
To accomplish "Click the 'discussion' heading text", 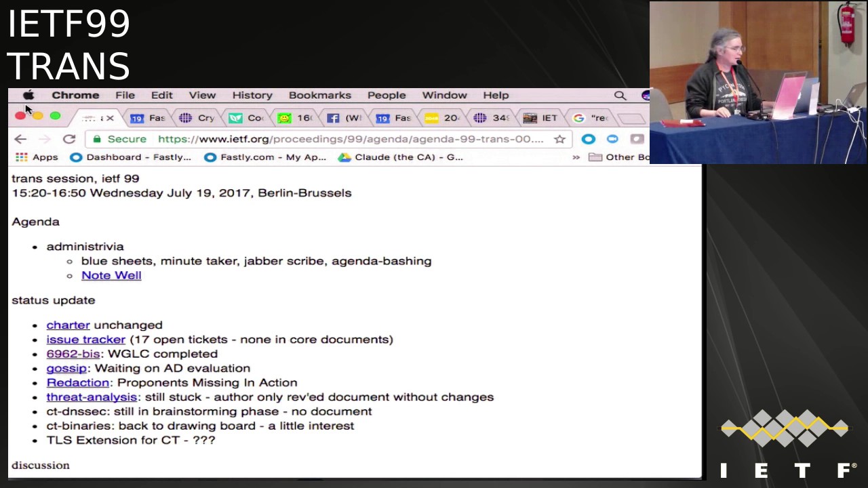I will pyautogui.click(x=41, y=466).
